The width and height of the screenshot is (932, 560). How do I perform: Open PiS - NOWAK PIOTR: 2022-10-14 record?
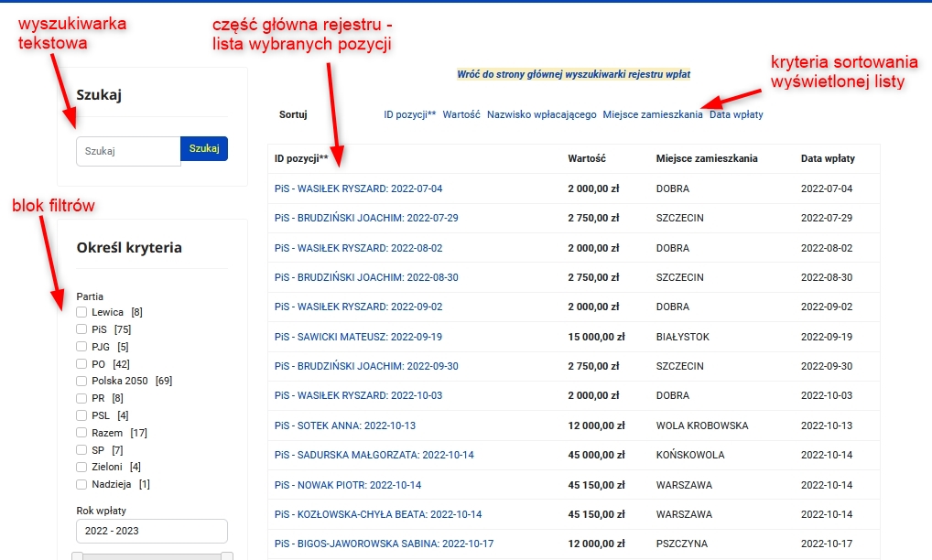click(x=348, y=485)
